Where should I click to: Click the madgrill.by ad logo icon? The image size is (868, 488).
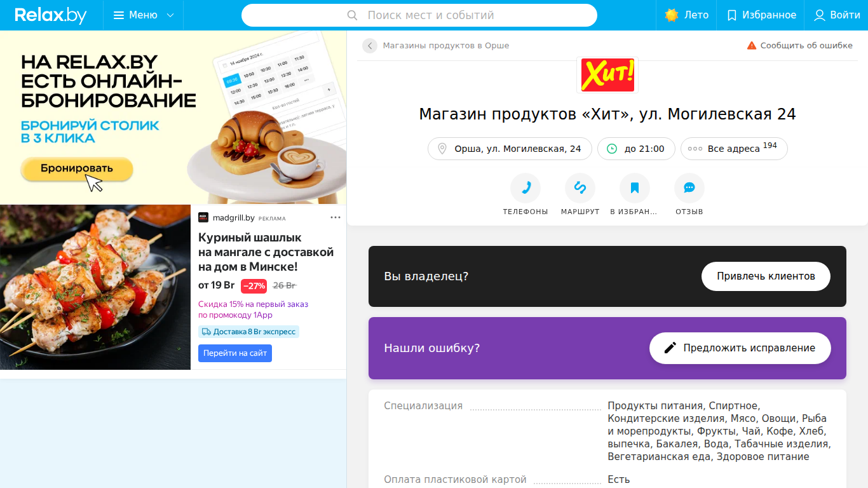point(203,217)
